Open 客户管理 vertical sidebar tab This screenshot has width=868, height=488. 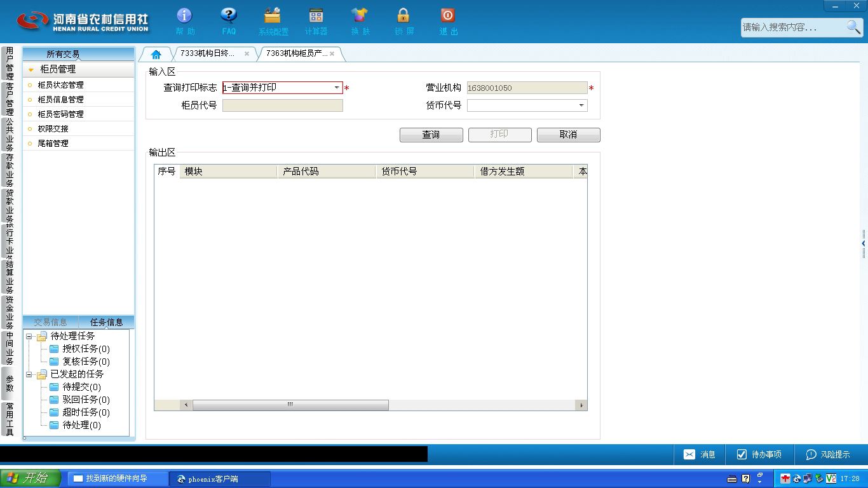click(x=9, y=99)
